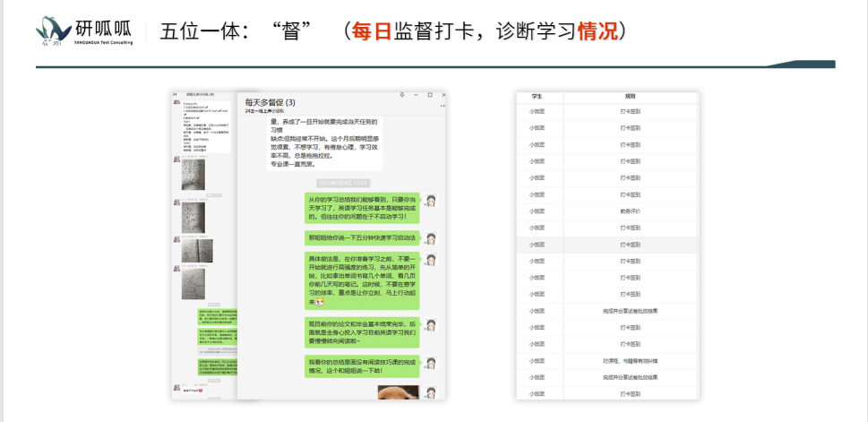Click the avatar beside the 五分钟快速学习启动法 message
Viewport: 868px width, 422px height.
point(430,238)
